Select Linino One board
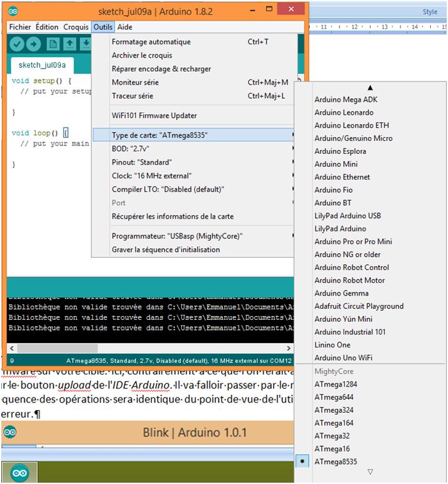Viewport: 448px width, 484px height. (370, 345)
